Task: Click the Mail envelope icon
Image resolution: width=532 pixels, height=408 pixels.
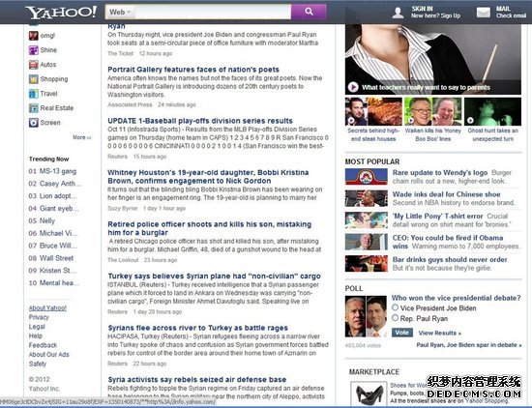Action: point(483,13)
